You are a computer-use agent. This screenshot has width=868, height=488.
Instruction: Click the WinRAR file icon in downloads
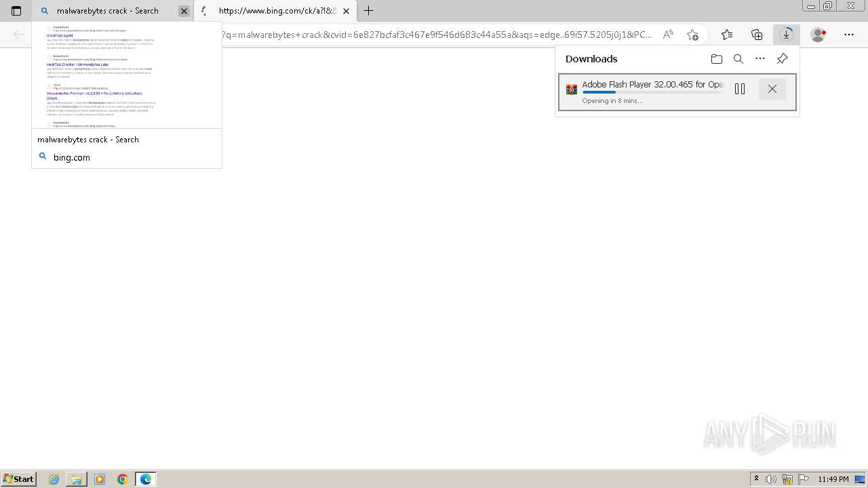[572, 89]
